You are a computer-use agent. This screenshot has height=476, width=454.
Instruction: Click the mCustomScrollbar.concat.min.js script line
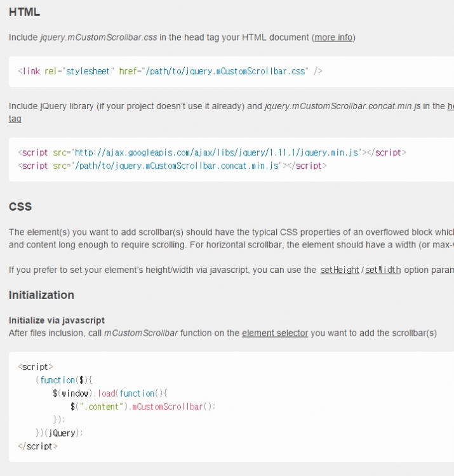[172, 166]
